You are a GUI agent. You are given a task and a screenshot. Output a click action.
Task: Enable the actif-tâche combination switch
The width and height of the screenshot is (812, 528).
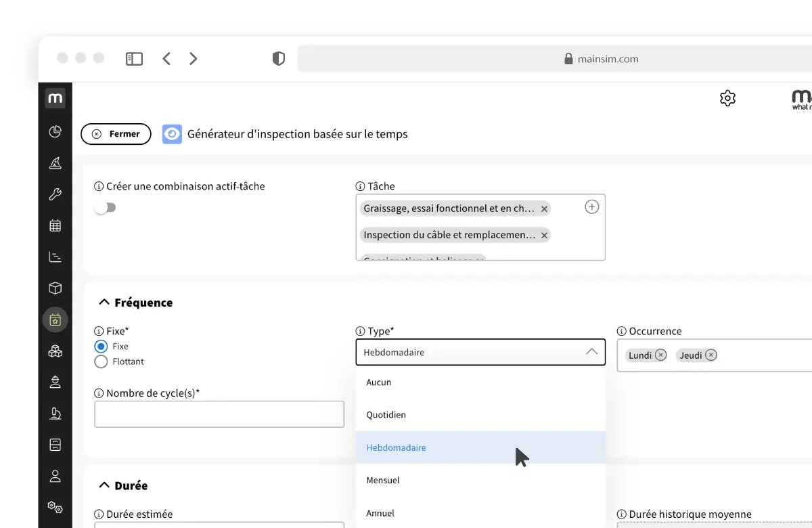point(105,208)
